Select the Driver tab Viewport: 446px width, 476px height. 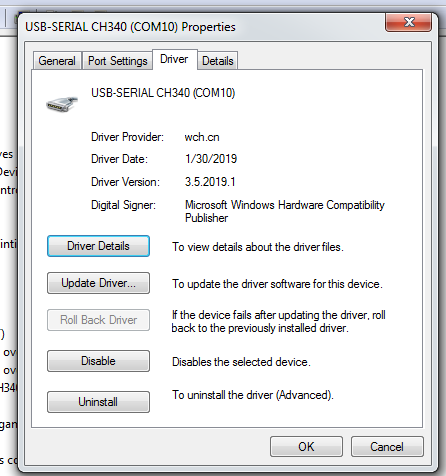pos(174,59)
